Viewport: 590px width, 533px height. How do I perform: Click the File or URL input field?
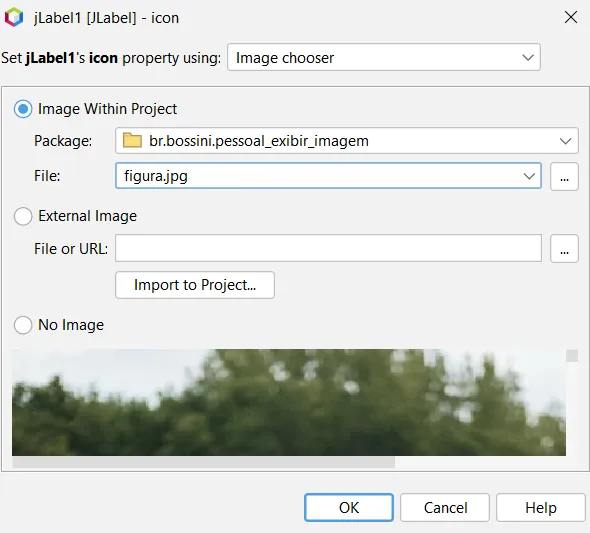pyautogui.click(x=328, y=248)
